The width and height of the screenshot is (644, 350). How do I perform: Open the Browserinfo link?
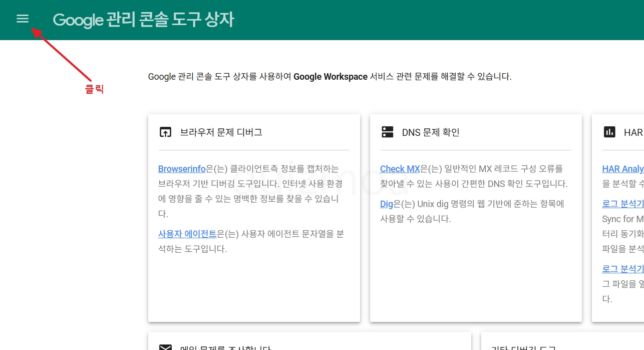tap(182, 168)
